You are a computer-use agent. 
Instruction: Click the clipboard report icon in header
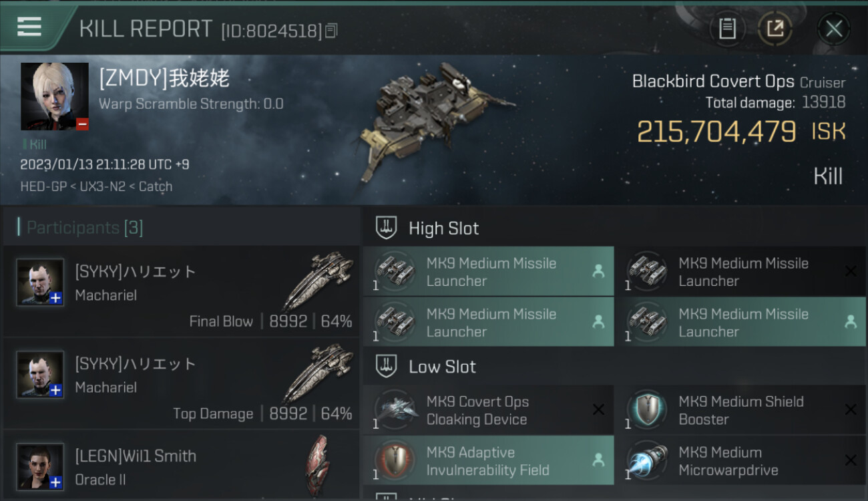[x=727, y=29]
